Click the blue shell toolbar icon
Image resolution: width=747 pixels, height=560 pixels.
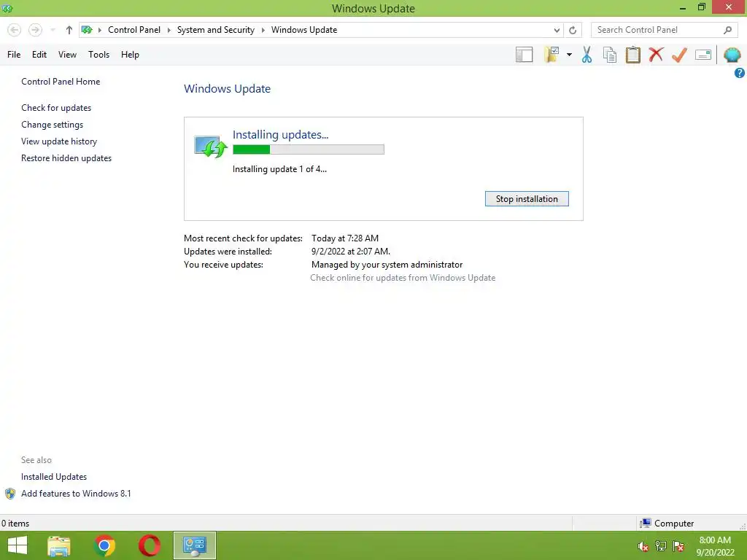tap(732, 55)
